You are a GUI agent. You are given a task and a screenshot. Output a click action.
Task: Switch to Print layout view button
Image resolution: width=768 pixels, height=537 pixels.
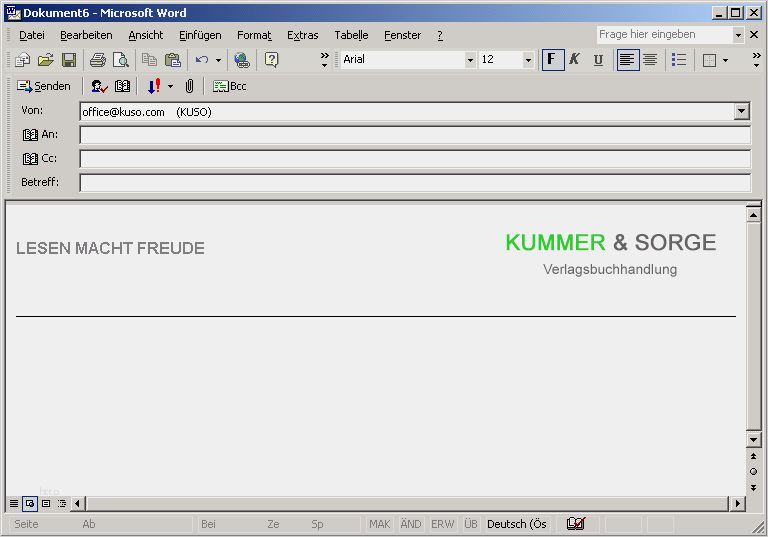(x=46, y=503)
